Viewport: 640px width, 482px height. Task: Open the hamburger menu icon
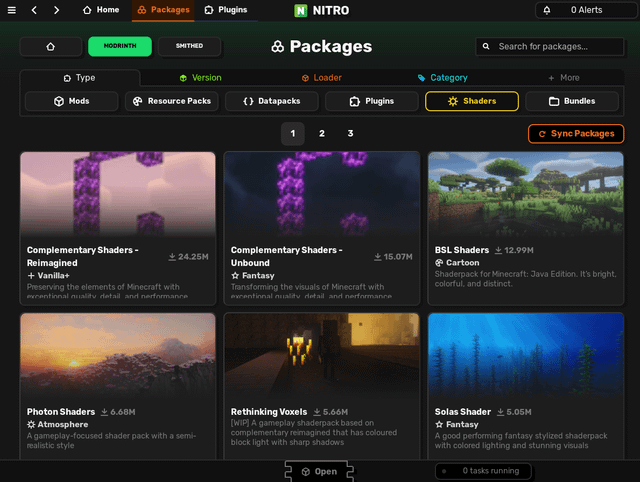(x=11, y=10)
